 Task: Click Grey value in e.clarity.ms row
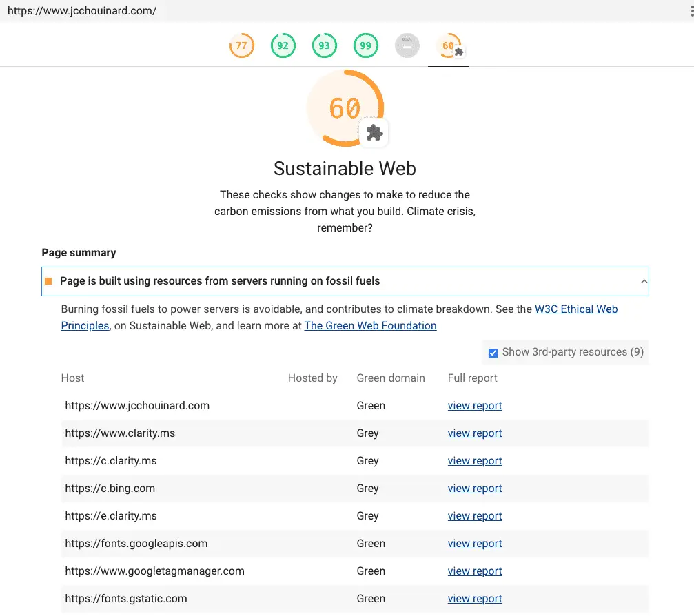point(368,516)
